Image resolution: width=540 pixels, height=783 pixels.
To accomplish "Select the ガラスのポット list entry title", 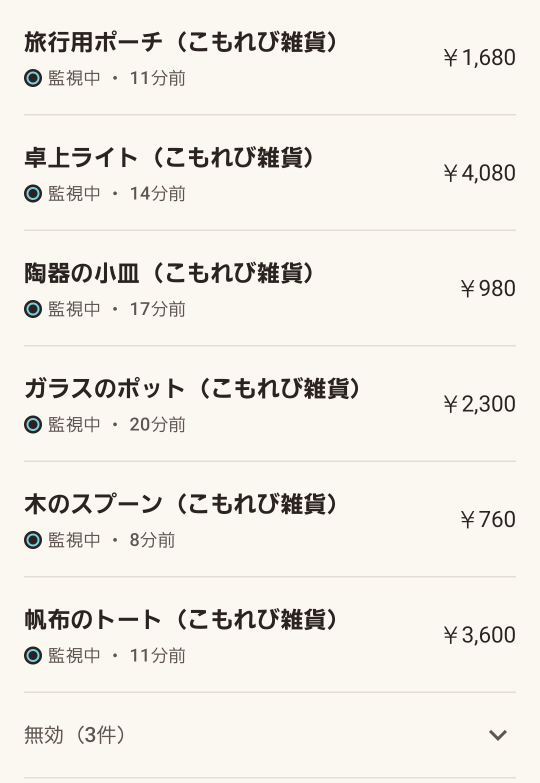I will [193, 389].
